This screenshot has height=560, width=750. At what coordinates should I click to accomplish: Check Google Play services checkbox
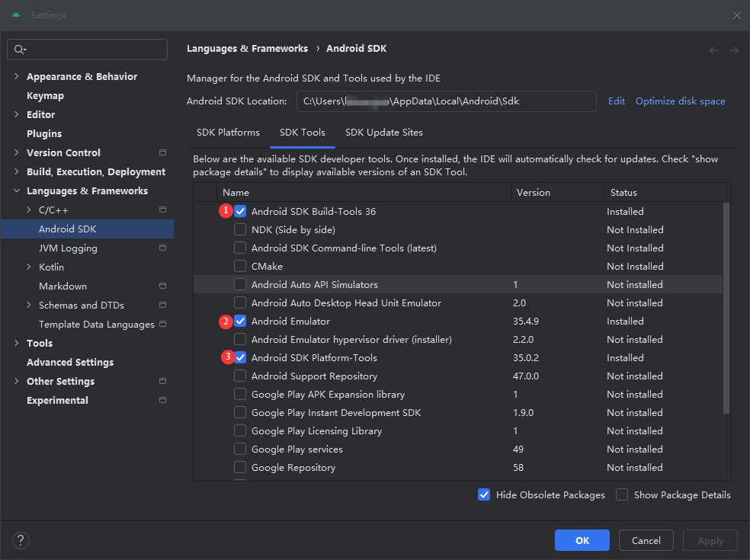coord(240,449)
